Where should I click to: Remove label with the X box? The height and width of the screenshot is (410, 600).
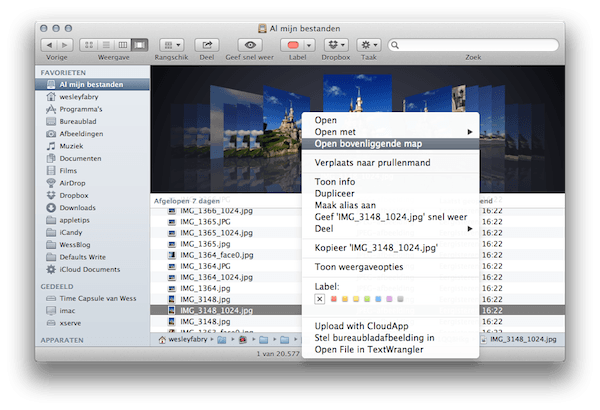click(320, 299)
